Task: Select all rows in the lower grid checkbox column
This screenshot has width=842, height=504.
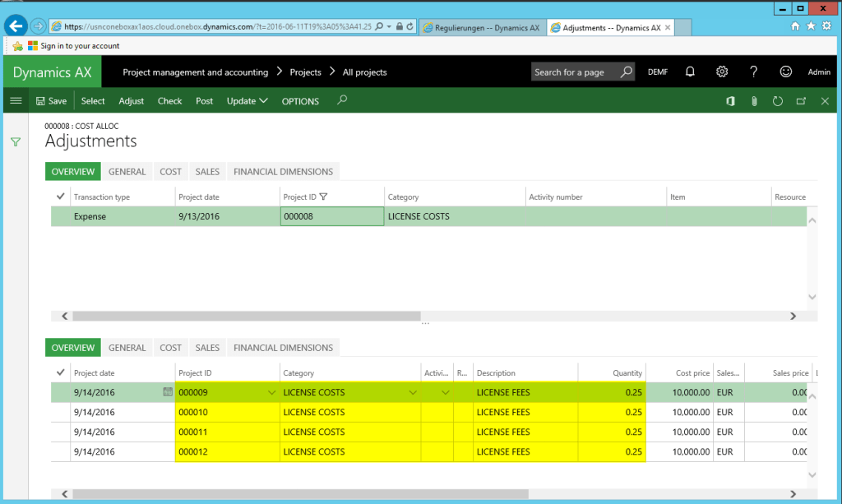Action: pyautogui.click(x=59, y=372)
